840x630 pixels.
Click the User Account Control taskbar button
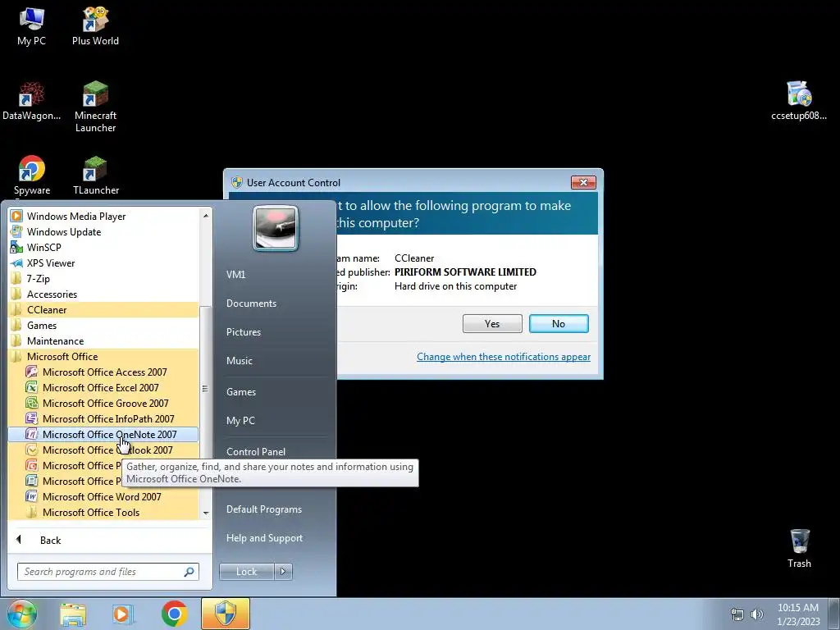[x=226, y=614]
